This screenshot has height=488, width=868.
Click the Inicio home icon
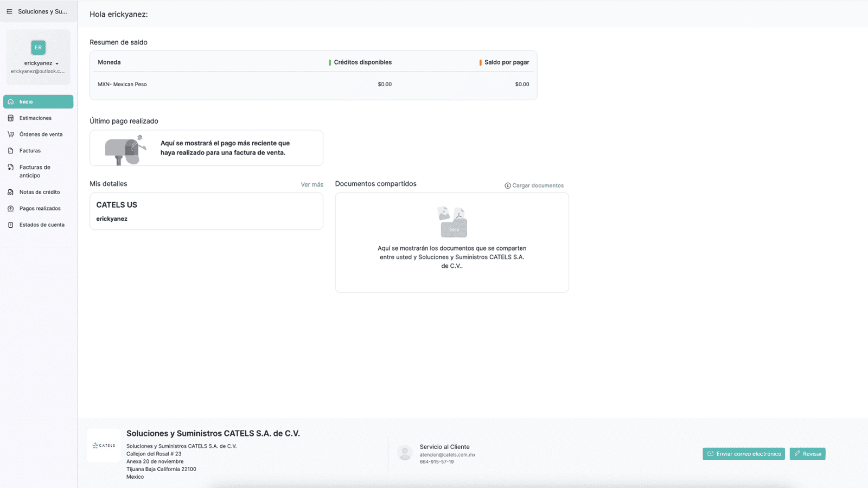click(x=10, y=102)
